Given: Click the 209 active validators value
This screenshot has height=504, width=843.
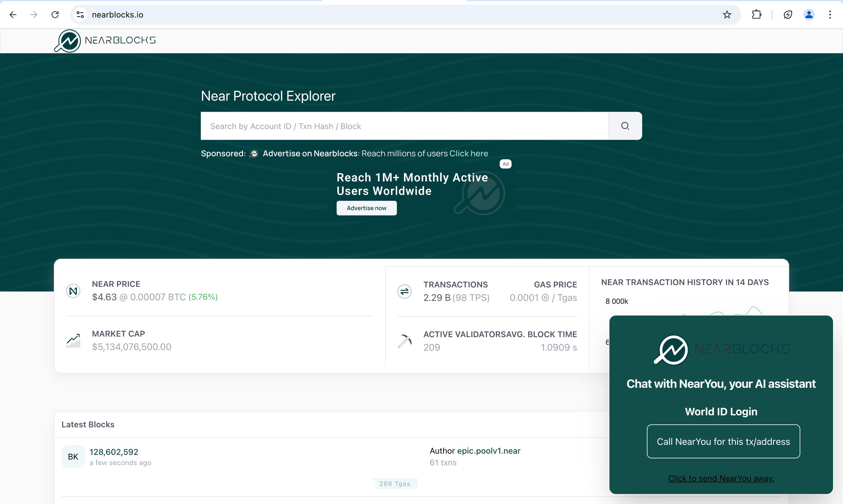Looking at the screenshot, I should click(432, 347).
